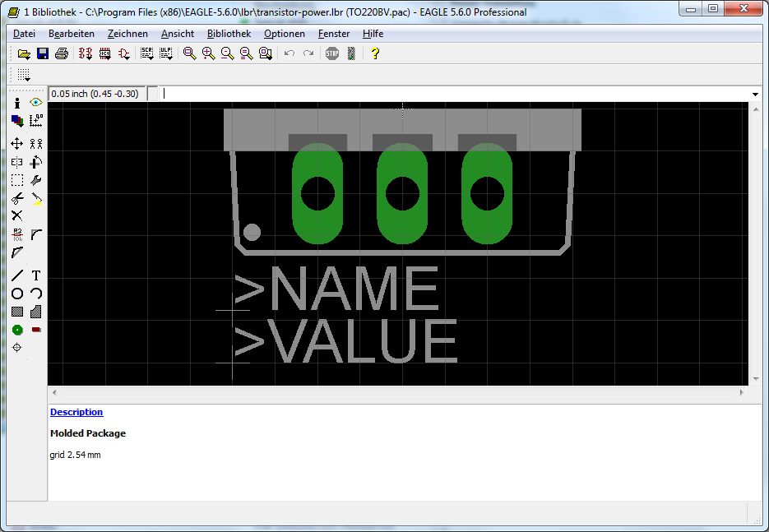Select a zoom area

pyautogui.click(x=266, y=53)
